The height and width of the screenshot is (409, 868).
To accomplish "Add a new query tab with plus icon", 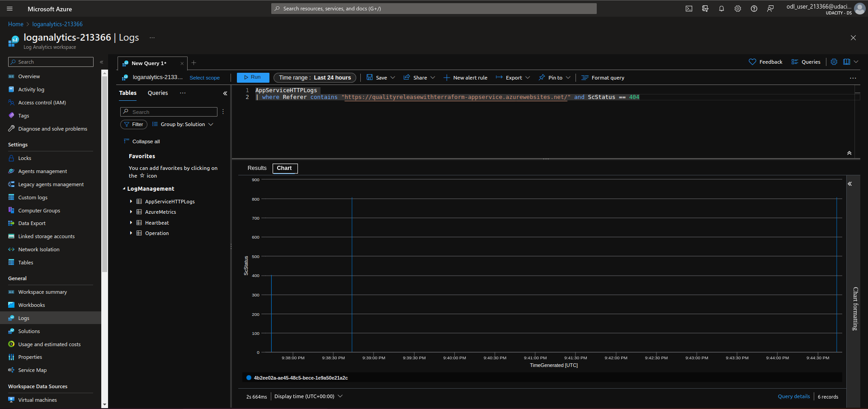I will click(194, 63).
